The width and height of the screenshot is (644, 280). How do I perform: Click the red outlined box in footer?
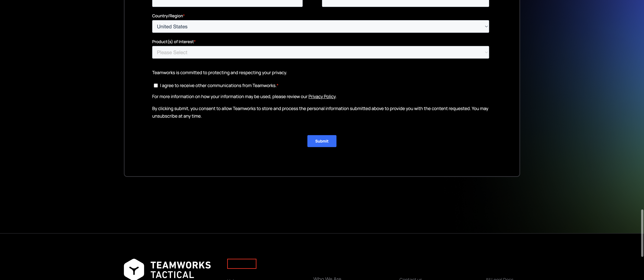pyautogui.click(x=241, y=264)
